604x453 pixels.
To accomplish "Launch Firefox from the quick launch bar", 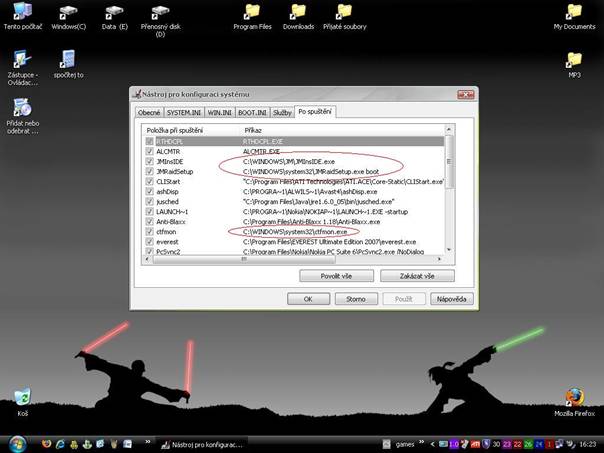I will [47, 444].
